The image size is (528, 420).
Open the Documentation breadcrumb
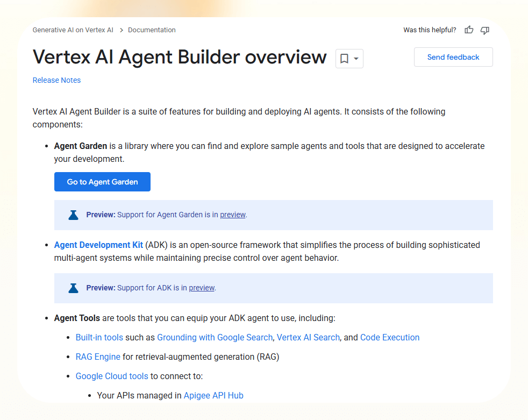(x=152, y=30)
